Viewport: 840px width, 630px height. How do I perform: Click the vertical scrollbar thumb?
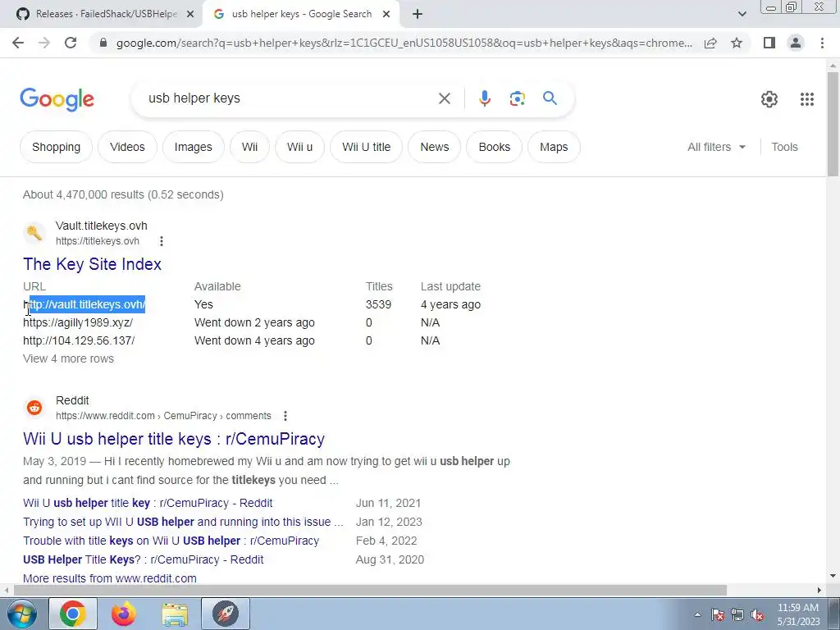point(833,123)
